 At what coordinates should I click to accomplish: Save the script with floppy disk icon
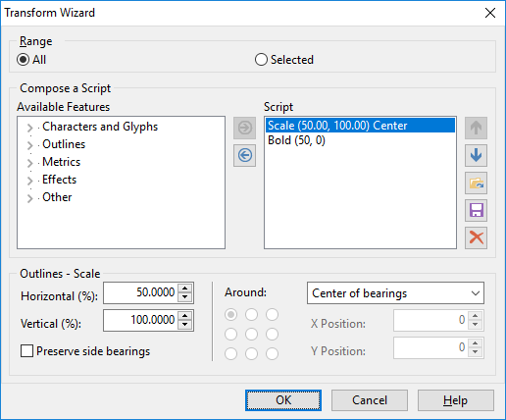(476, 210)
